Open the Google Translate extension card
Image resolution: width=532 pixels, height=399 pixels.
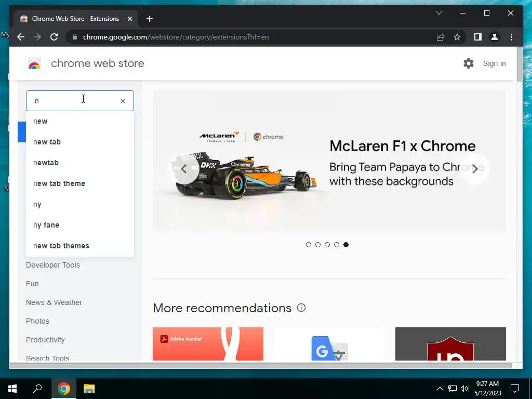329,344
